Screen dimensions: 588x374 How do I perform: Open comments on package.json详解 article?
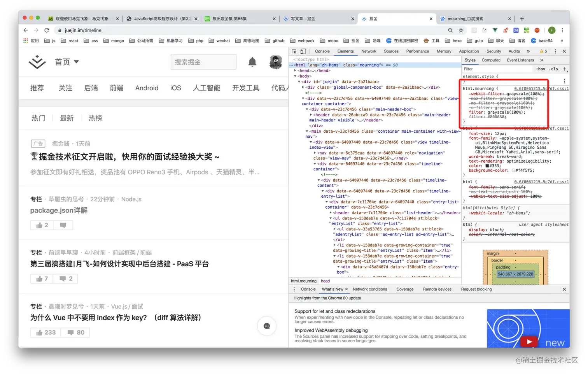(63, 225)
